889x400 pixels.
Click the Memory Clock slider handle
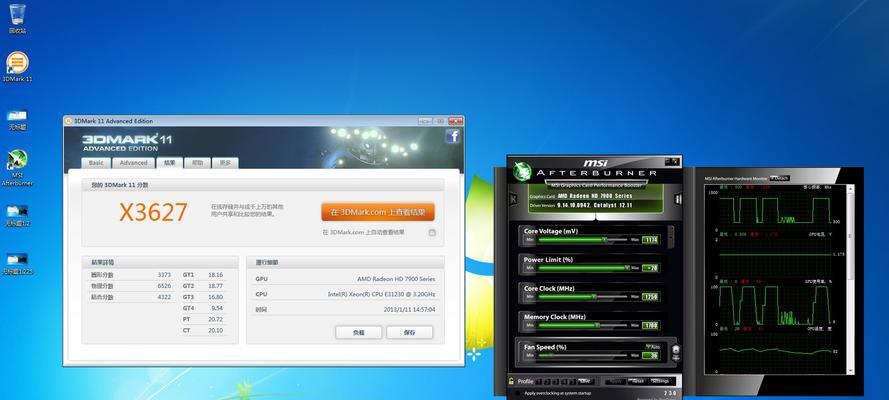point(598,325)
